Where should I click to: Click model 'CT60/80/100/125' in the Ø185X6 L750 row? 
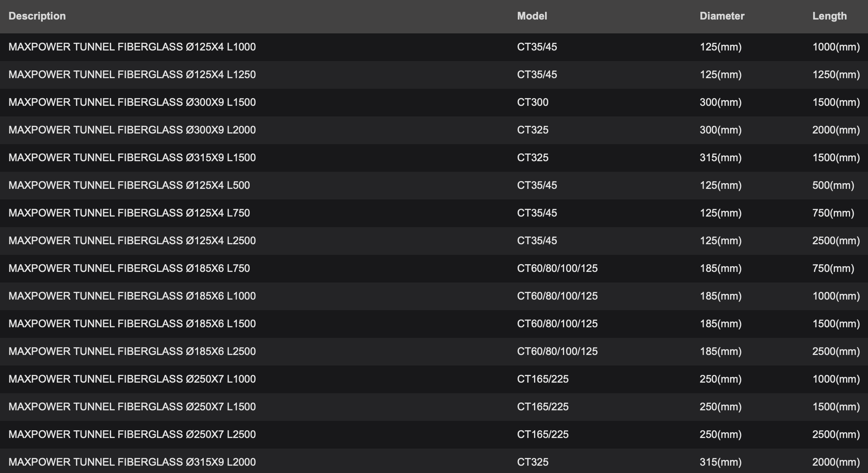557,268
